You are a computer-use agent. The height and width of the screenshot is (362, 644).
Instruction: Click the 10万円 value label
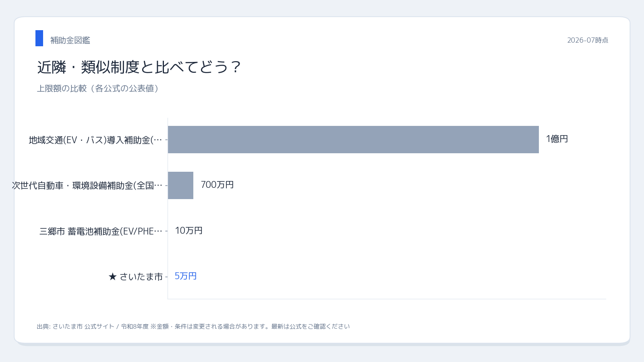click(188, 230)
